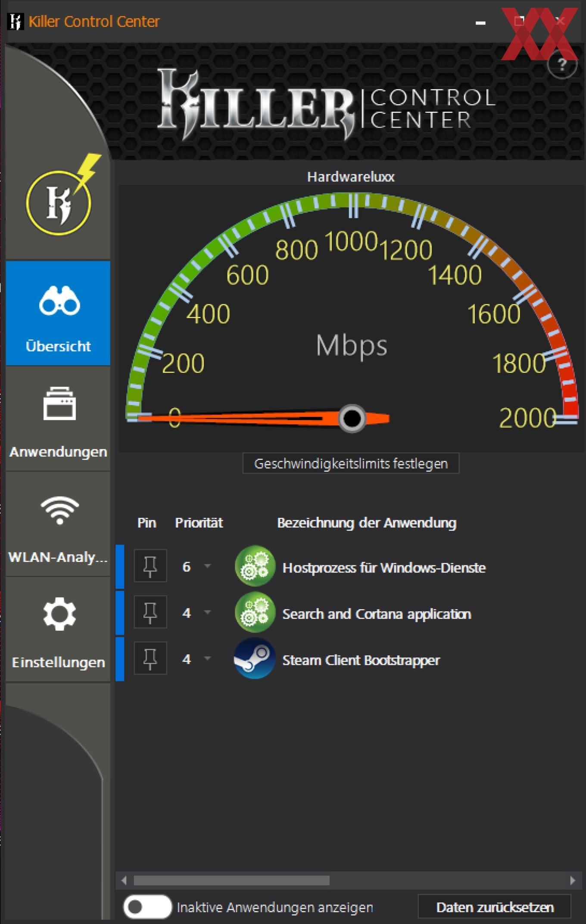Image resolution: width=586 pixels, height=924 pixels.
Task: Switch to the WLAN-Analyse tab
Action: (58, 524)
